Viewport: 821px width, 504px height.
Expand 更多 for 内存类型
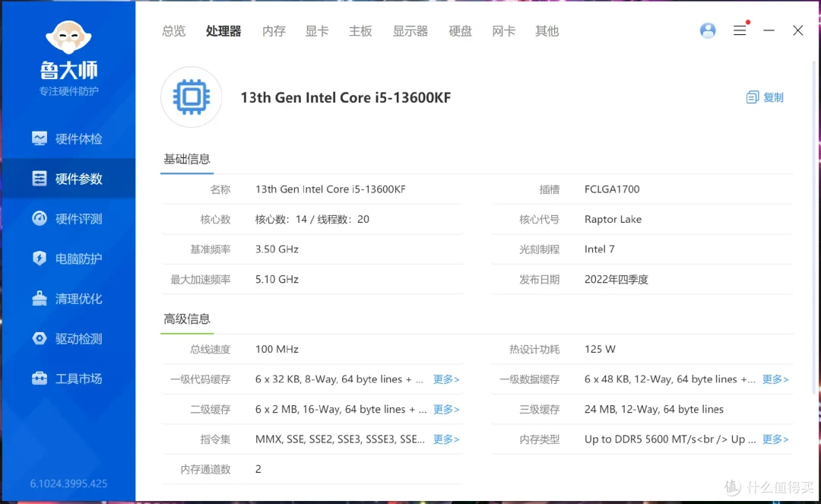coord(775,439)
